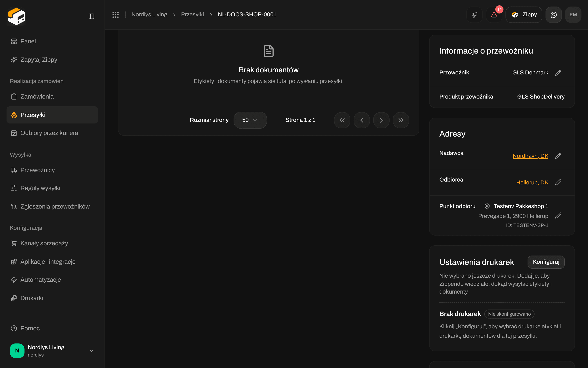Go to the next page arrow
Image resolution: width=588 pixels, height=368 pixels.
click(381, 120)
